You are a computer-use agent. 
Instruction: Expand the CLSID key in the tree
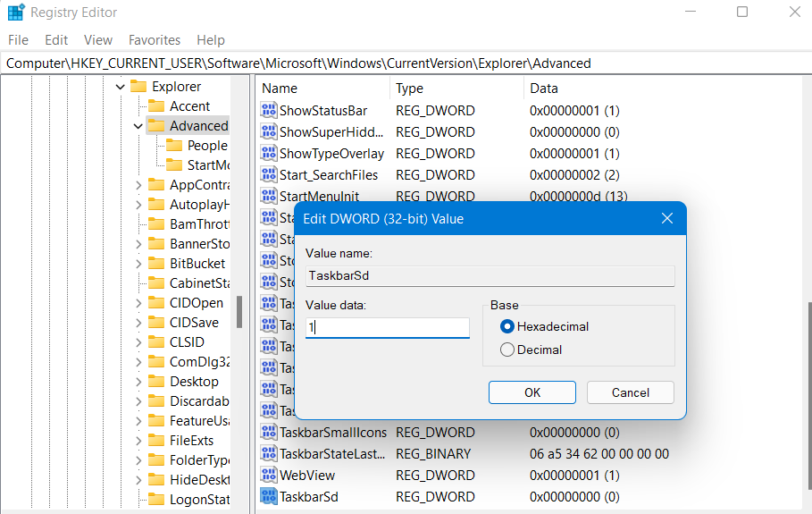pyautogui.click(x=138, y=342)
